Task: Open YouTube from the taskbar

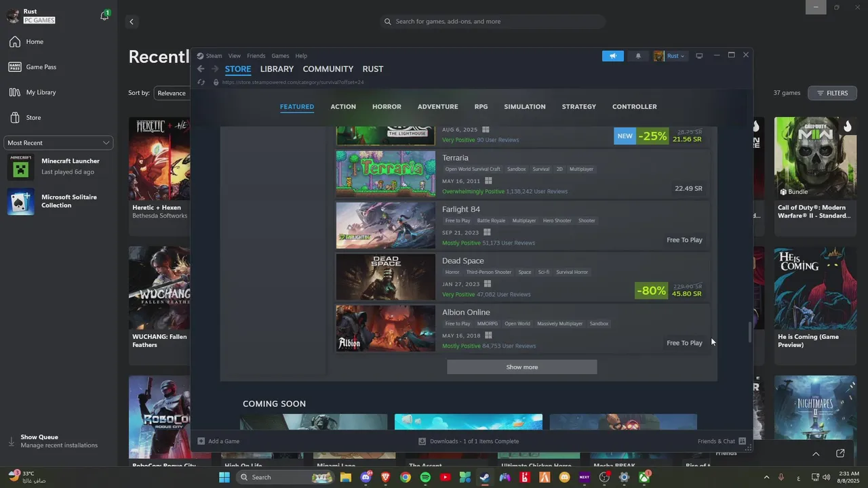Action: click(445, 477)
